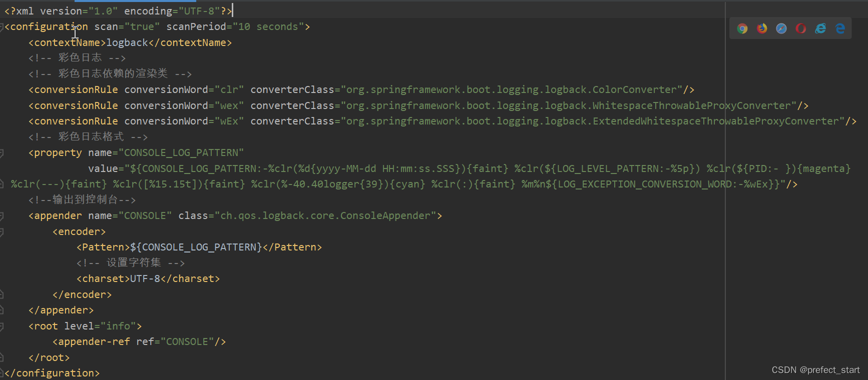The width and height of the screenshot is (868, 380).
Task: Collapse the appender CONSOLE fold marker
Action: (x=2, y=216)
